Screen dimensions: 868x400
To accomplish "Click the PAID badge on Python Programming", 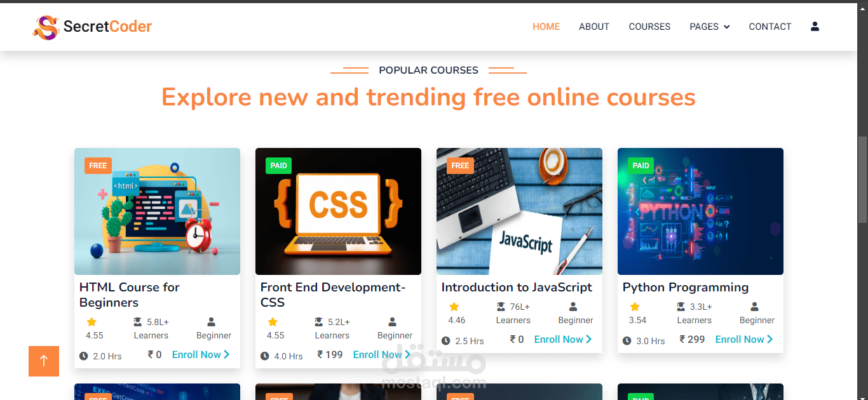I will click(x=641, y=166).
